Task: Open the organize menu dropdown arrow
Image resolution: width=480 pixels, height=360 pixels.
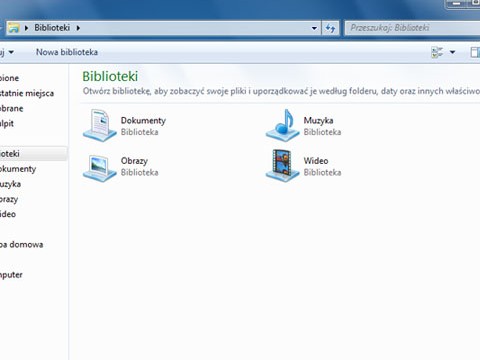Action: click(x=11, y=52)
